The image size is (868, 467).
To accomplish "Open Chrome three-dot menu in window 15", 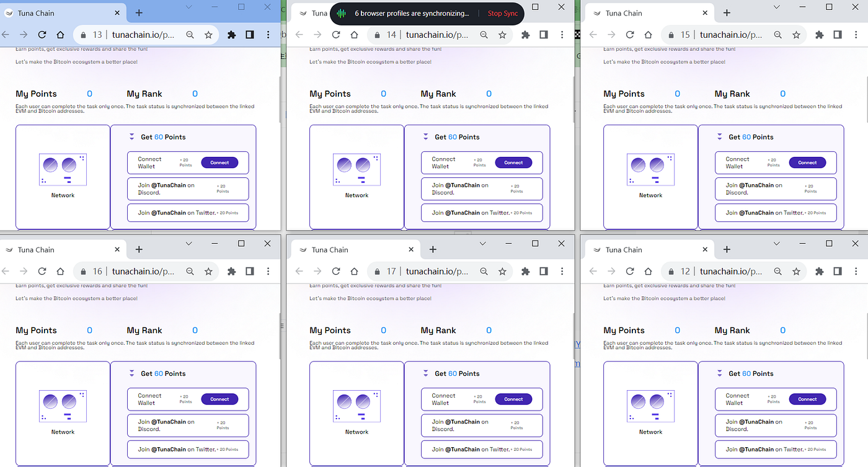I will [856, 35].
